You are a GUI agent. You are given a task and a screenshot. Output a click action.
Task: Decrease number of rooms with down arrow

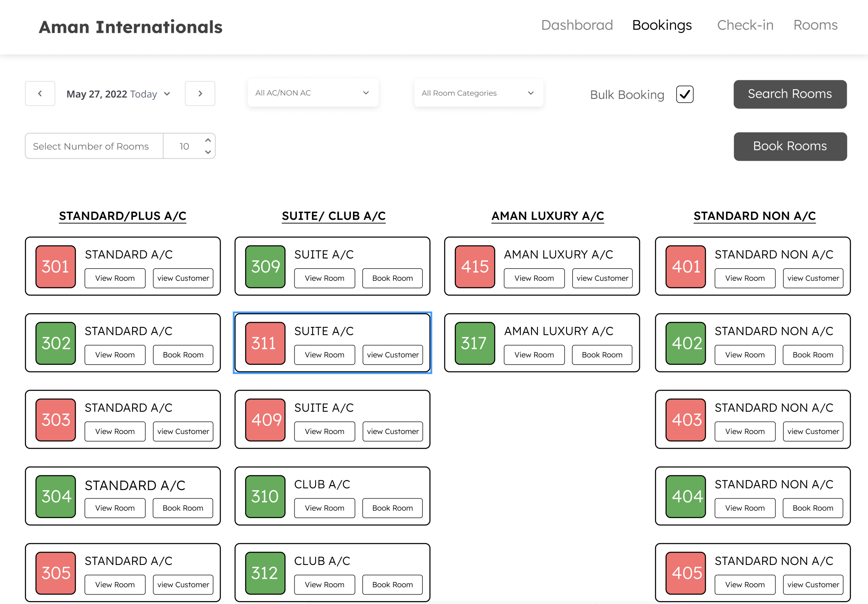pos(208,152)
